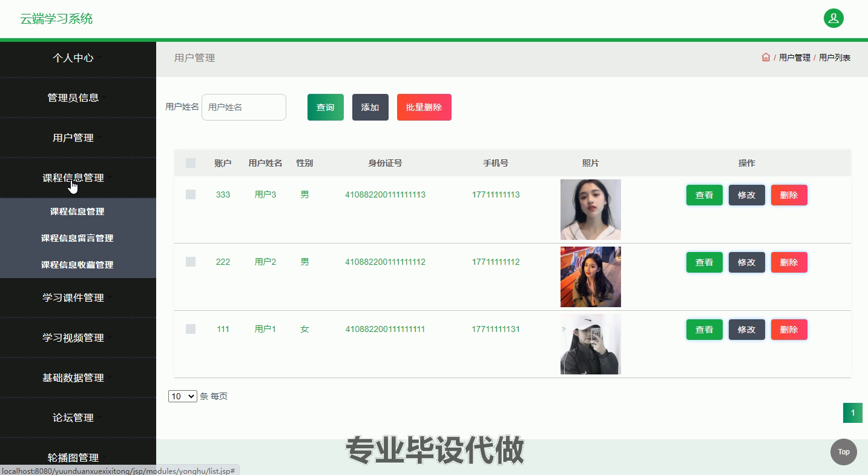
Task: View details of 用户3 with 查看
Action: coord(705,195)
